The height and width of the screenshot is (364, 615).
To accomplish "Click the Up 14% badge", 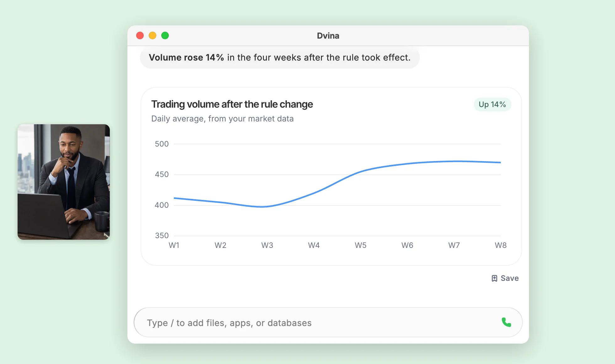I will pos(492,104).
